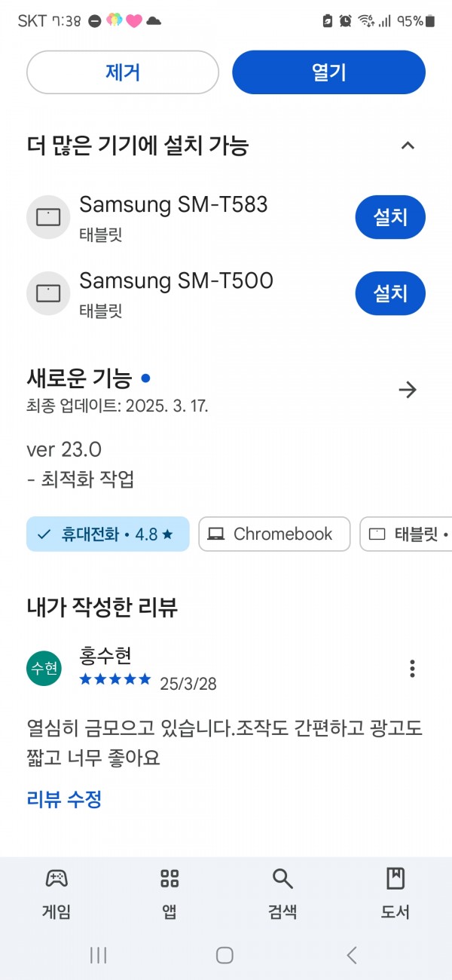452x980 pixels.
Task: Tap the Android back arrow icon
Action: pyautogui.click(x=352, y=955)
